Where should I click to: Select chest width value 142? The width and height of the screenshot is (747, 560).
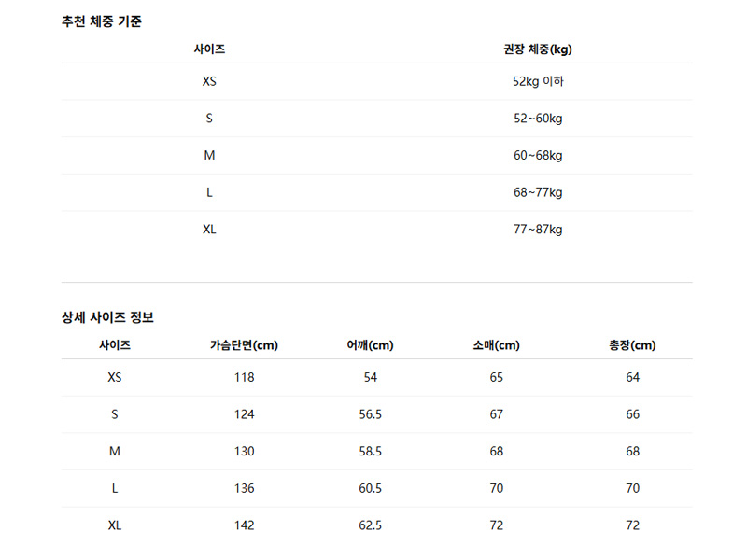pos(244,525)
